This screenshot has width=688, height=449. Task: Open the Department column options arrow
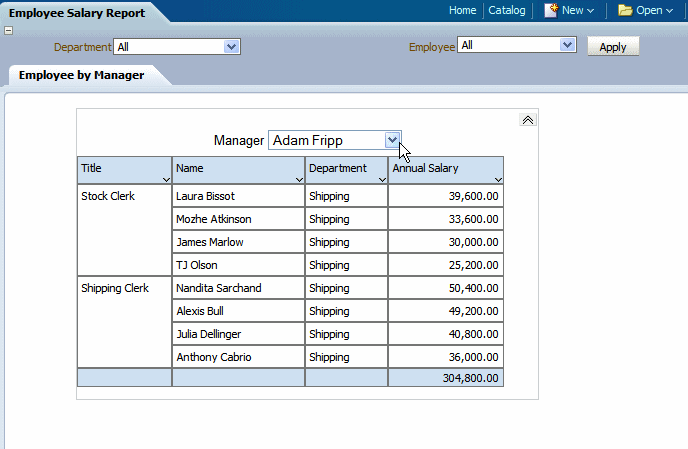tap(382, 179)
